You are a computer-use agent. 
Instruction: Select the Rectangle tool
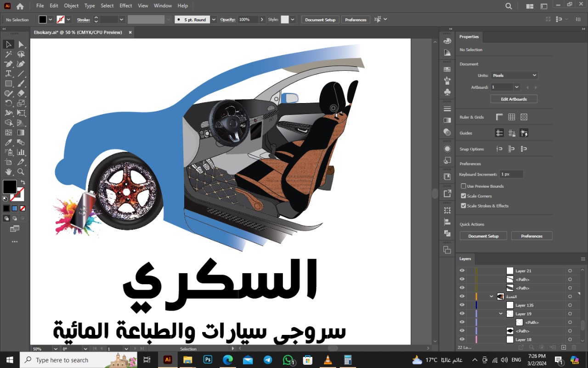(x=8, y=84)
